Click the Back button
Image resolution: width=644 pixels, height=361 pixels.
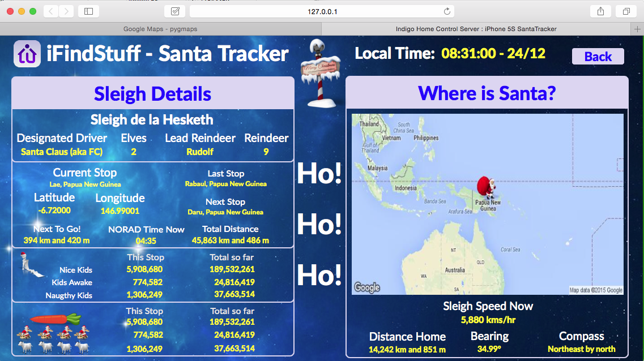(598, 56)
